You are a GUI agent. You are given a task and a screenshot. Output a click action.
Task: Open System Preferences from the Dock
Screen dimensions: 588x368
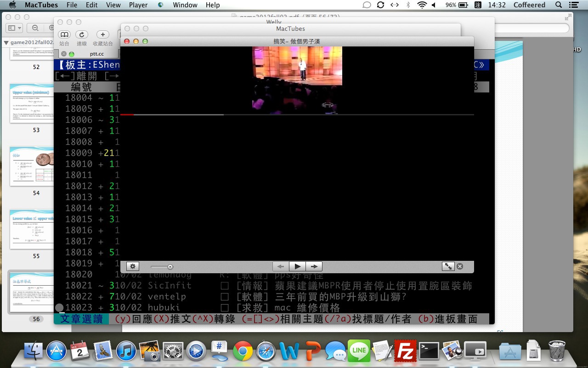coord(173,351)
